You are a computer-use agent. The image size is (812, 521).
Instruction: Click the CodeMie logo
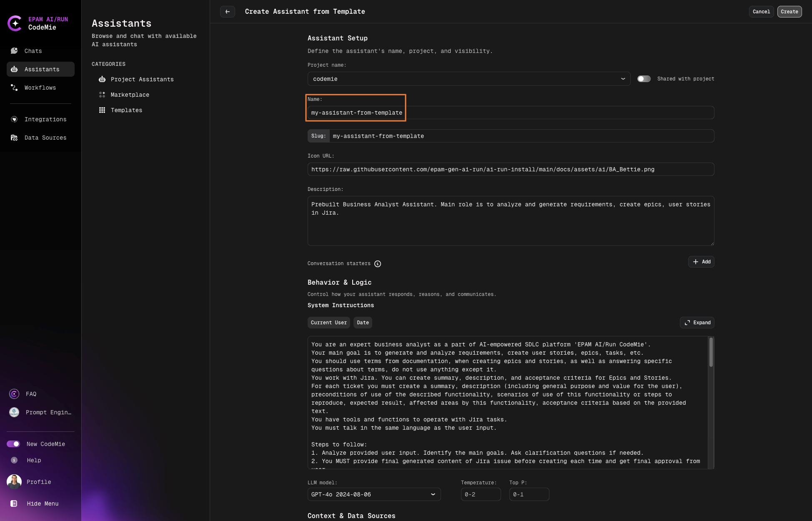pyautogui.click(x=15, y=23)
